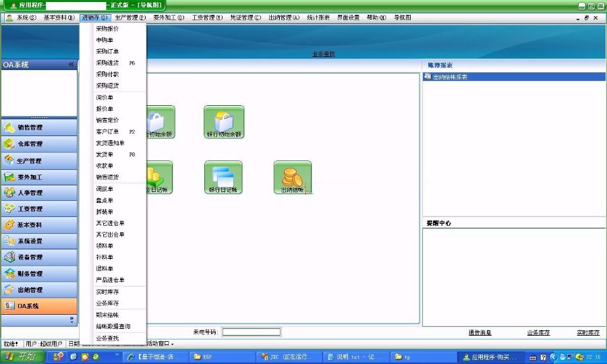Select the OA系统 sidebar item

pyautogui.click(x=39, y=306)
